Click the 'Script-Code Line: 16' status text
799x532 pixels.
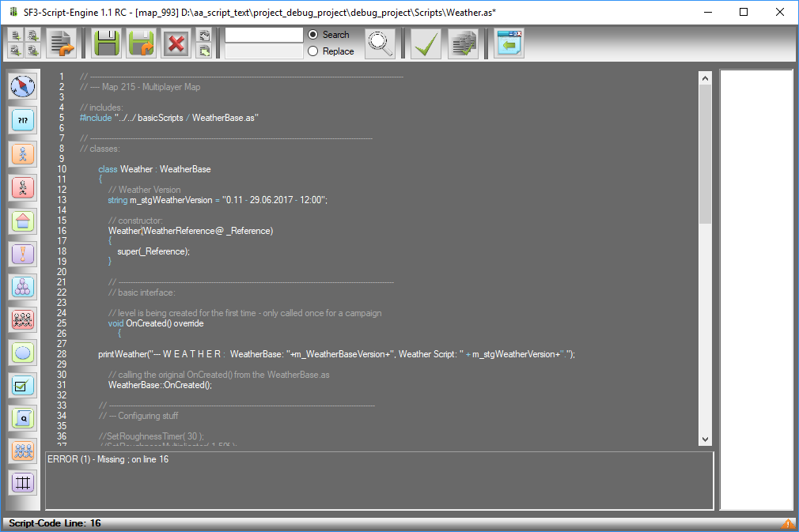(x=55, y=523)
